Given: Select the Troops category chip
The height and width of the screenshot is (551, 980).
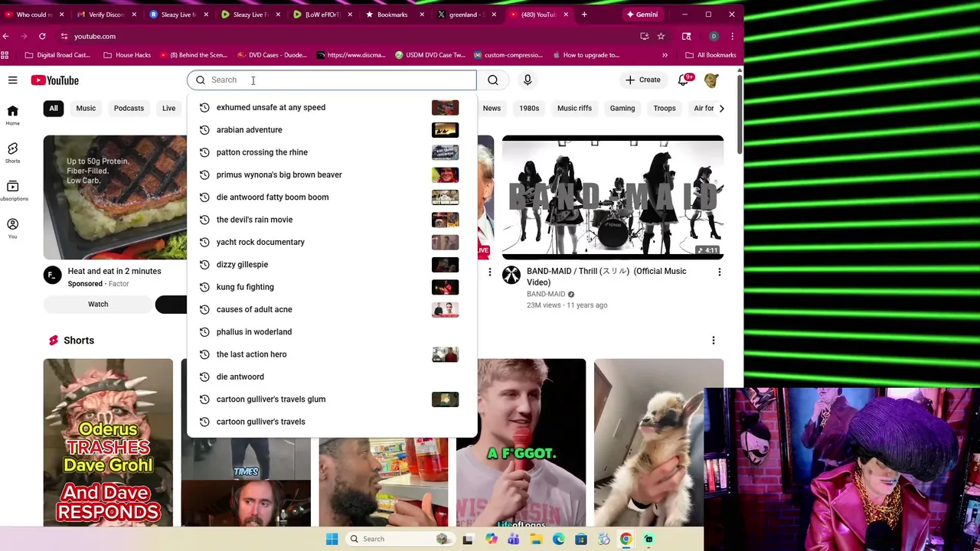Looking at the screenshot, I should pos(665,108).
